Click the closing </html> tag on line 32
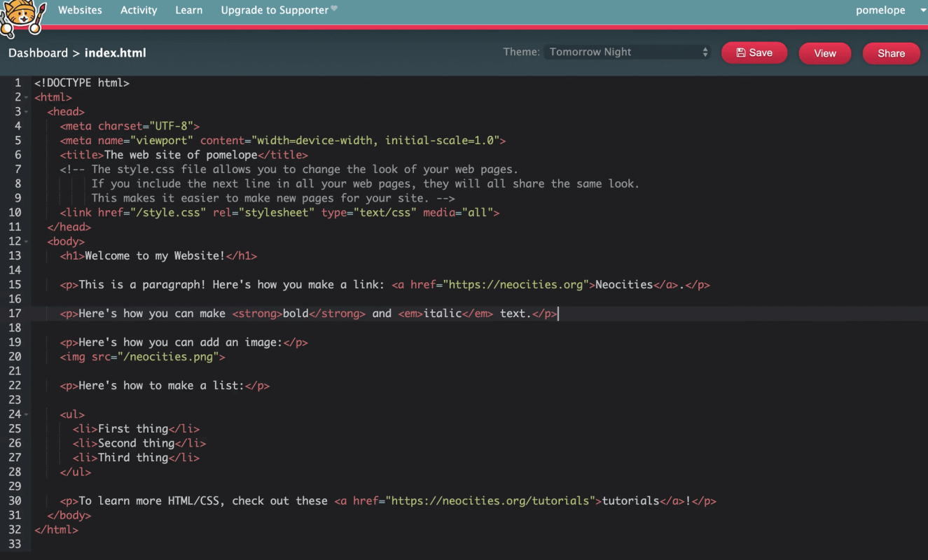The width and height of the screenshot is (928, 560). click(57, 530)
